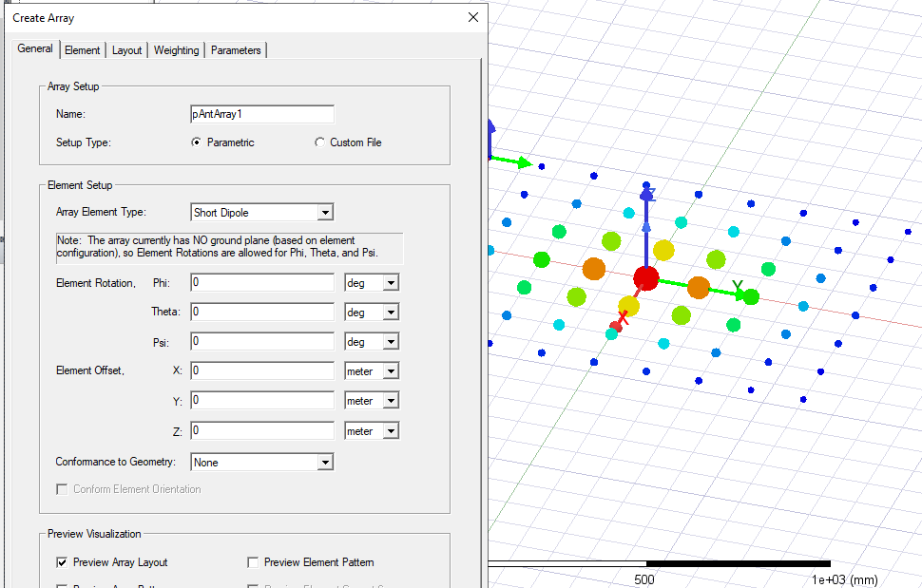Open the Layout tab
Screen dimensions: 922x588
click(126, 50)
